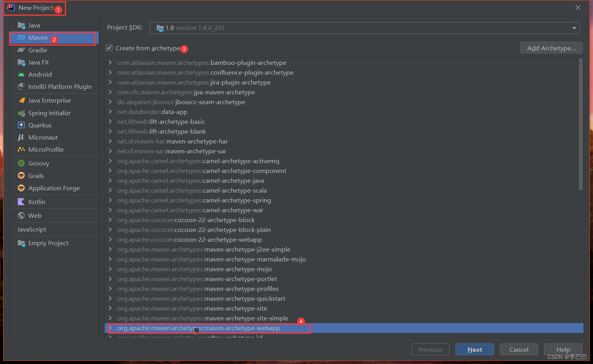The height and width of the screenshot is (364, 593).
Task: Click the Groovy green icon
Action: point(21,163)
